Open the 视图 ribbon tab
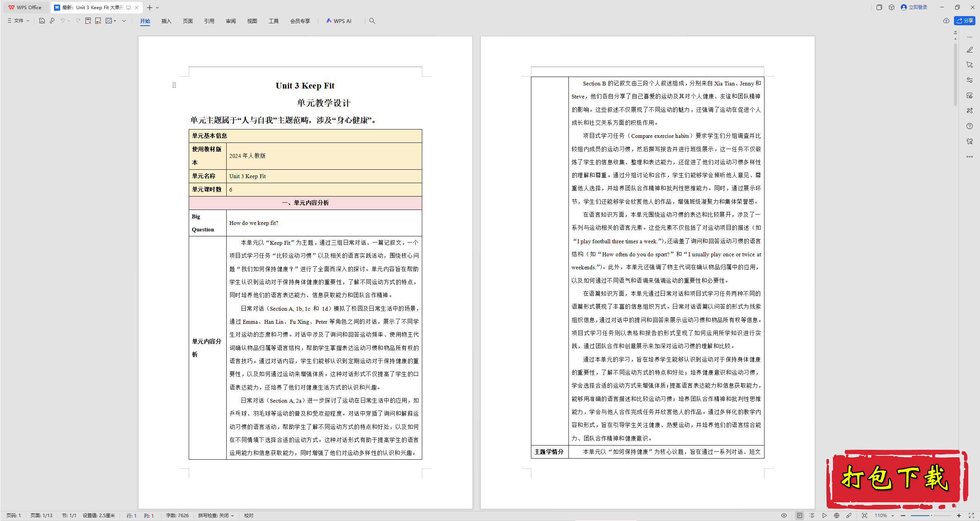The image size is (980, 521). coord(252,21)
